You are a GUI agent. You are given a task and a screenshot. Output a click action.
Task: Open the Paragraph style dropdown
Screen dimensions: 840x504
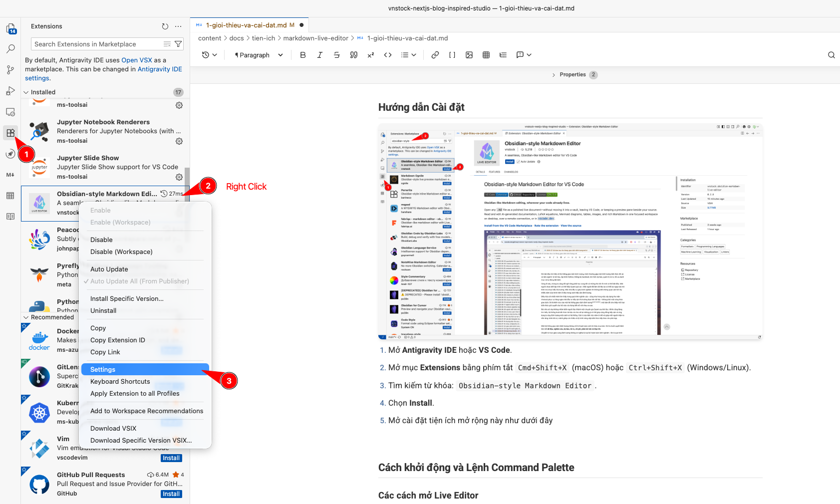coord(259,55)
